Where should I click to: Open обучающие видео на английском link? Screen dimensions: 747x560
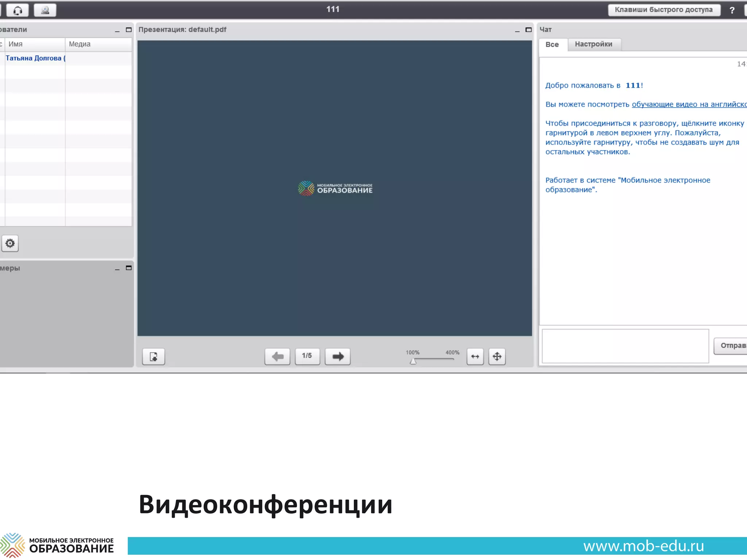pyautogui.click(x=689, y=104)
